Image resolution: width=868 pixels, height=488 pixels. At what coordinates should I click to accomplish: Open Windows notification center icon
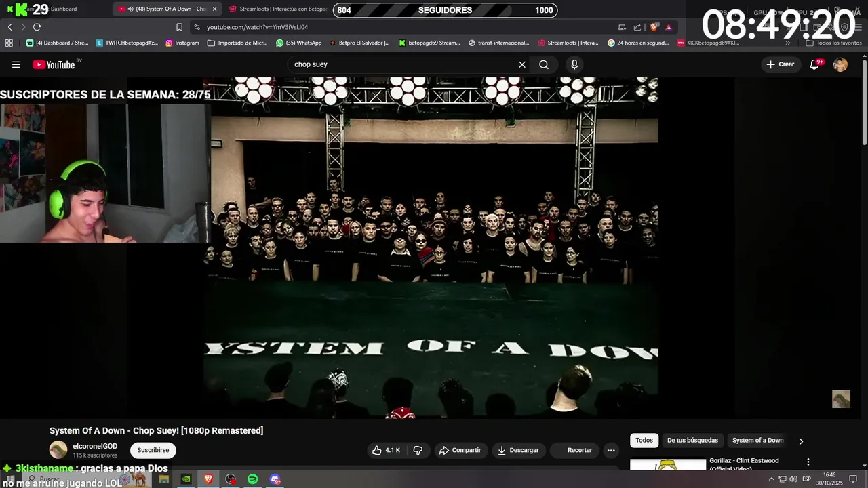(853, 479)
